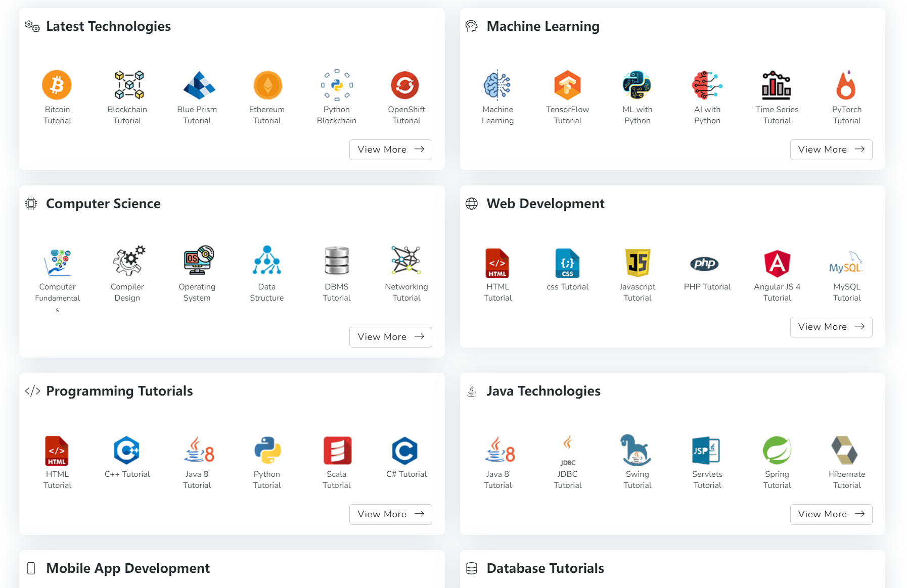Click the Ethereum Tutorial icon
The width and height of the screenshot is (907, 588).
coord(267,85)
